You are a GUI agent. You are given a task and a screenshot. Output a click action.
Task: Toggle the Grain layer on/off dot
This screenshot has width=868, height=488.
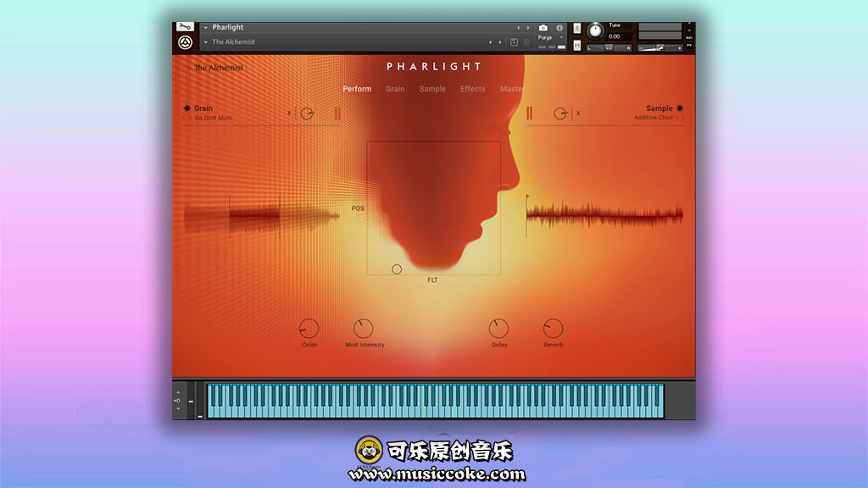pos(187,108)
